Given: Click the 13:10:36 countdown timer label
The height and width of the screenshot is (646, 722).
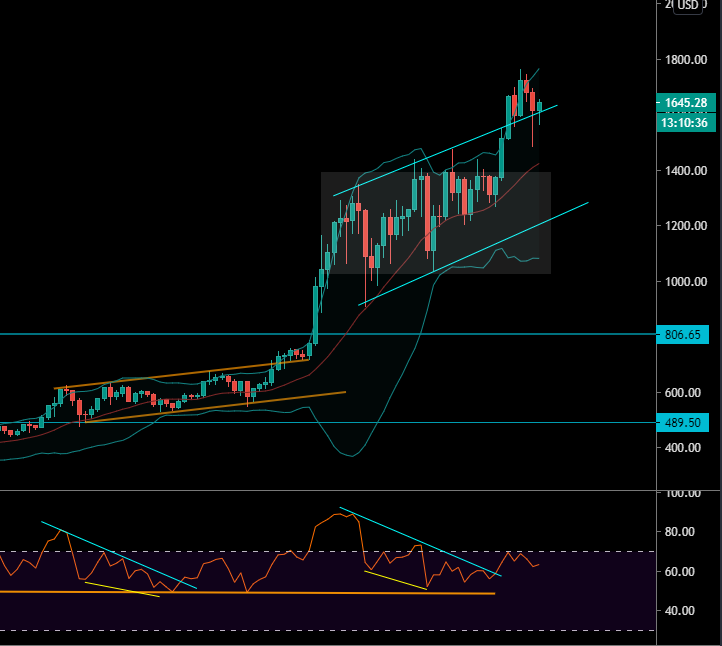Looking at the screenshot, I should pyautogui.click(x=684, y=123).
